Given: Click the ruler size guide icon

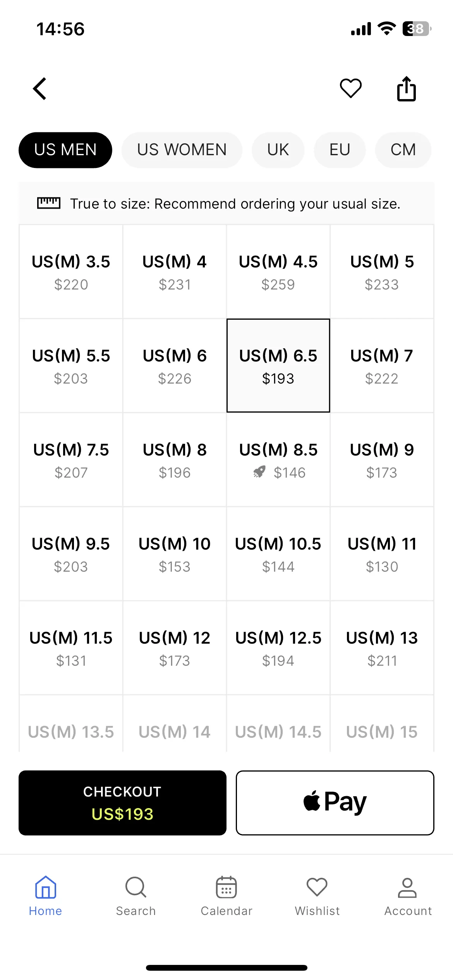Looking at the screenshot, I should click(x=49, y=203).
